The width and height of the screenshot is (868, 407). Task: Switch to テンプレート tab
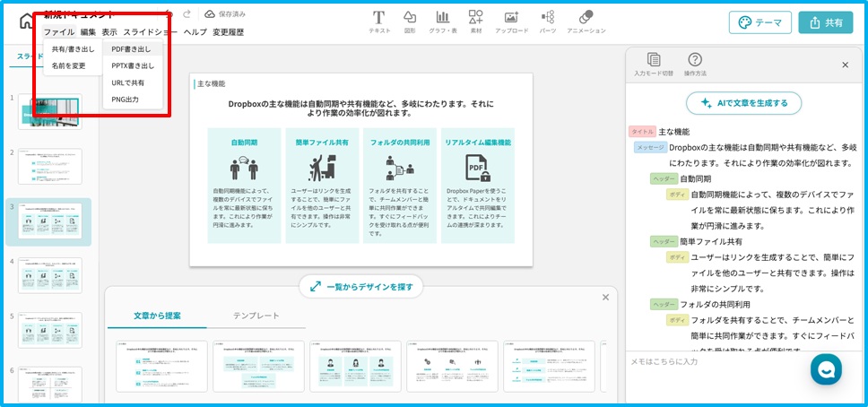(256, 316)
